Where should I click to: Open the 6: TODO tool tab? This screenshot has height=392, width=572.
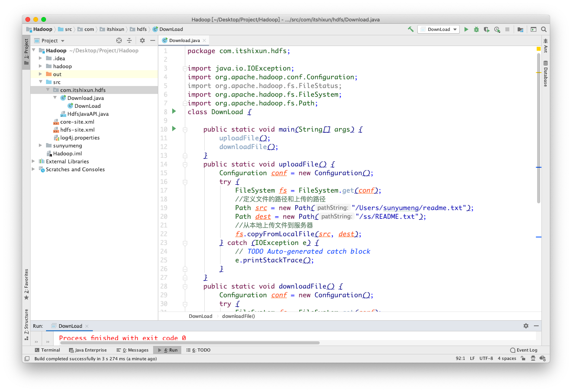(x=198, y=350)
